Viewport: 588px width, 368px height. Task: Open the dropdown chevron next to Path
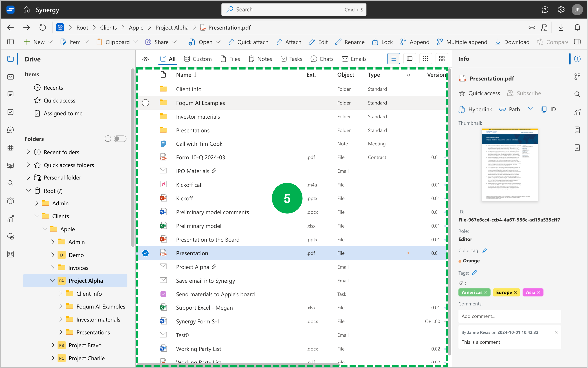(530, 109)
